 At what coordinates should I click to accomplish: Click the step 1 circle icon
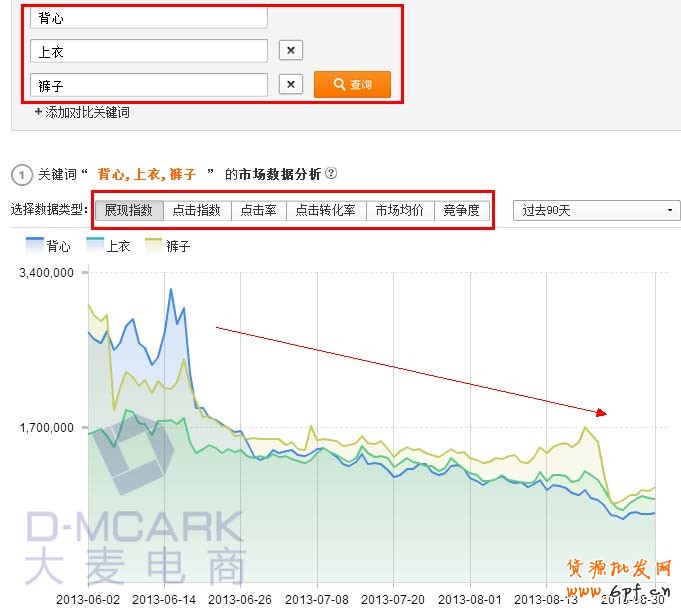pos(21,175)
